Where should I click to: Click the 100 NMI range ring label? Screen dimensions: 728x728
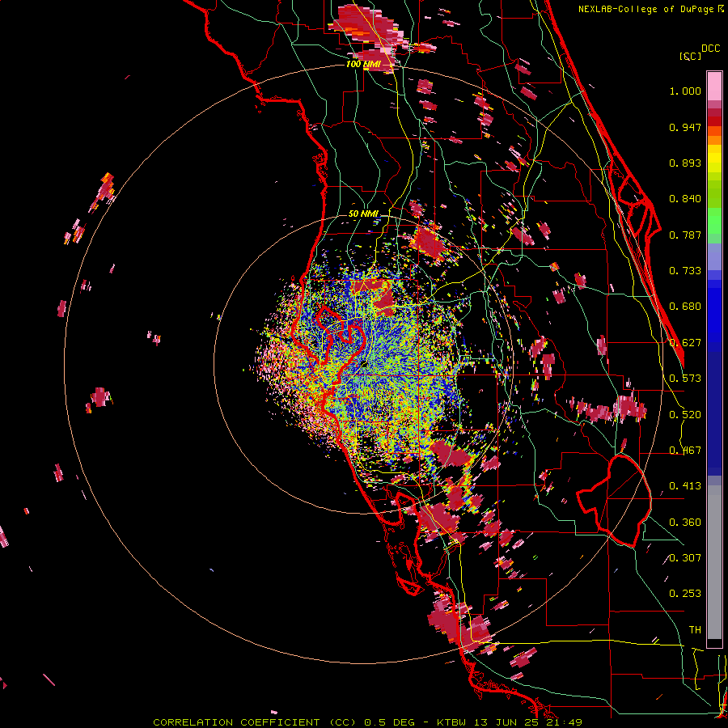click(363, 64)
